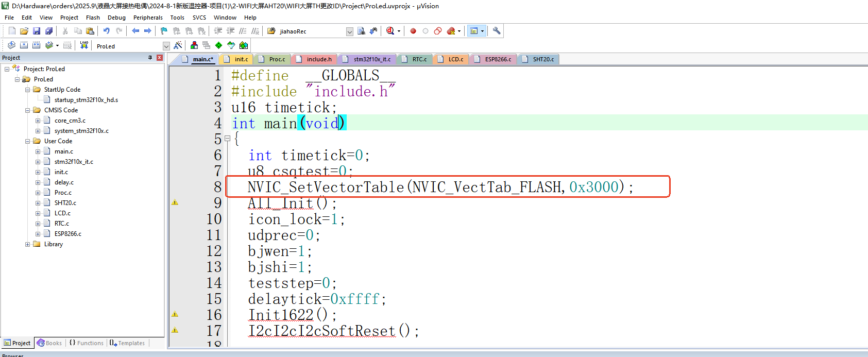Open the Debug menu

pos(116,18)
